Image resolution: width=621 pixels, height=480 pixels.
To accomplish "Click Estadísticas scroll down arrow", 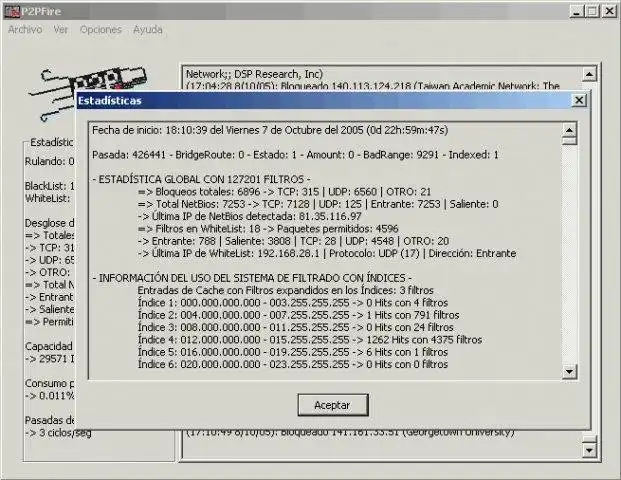I will point(569,371).
